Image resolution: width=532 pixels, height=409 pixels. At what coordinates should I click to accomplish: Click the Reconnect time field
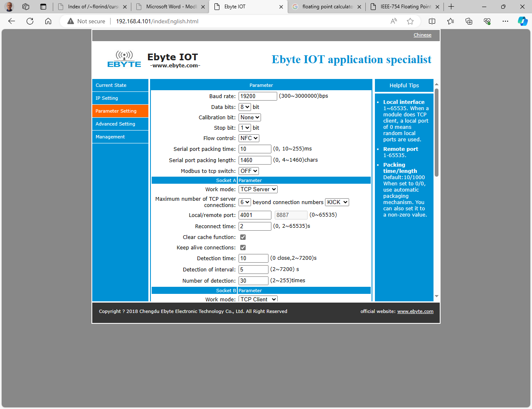pyautogui.click(x=255, y=226)
